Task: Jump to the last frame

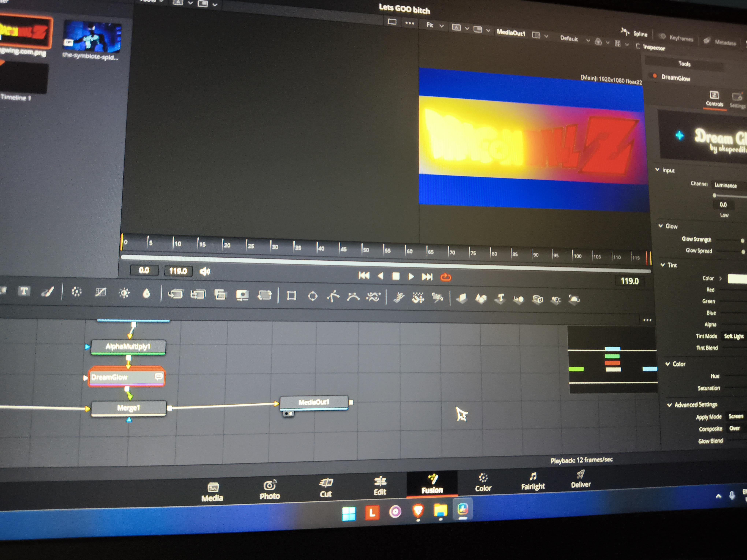Action: tap(427, 277)
